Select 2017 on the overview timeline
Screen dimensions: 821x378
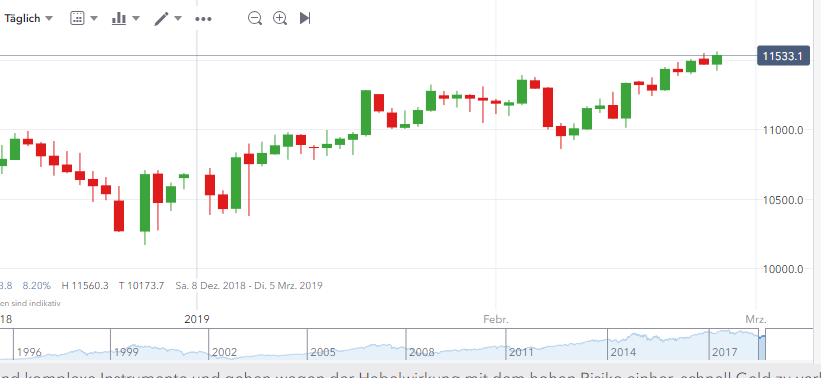point(725,352)
